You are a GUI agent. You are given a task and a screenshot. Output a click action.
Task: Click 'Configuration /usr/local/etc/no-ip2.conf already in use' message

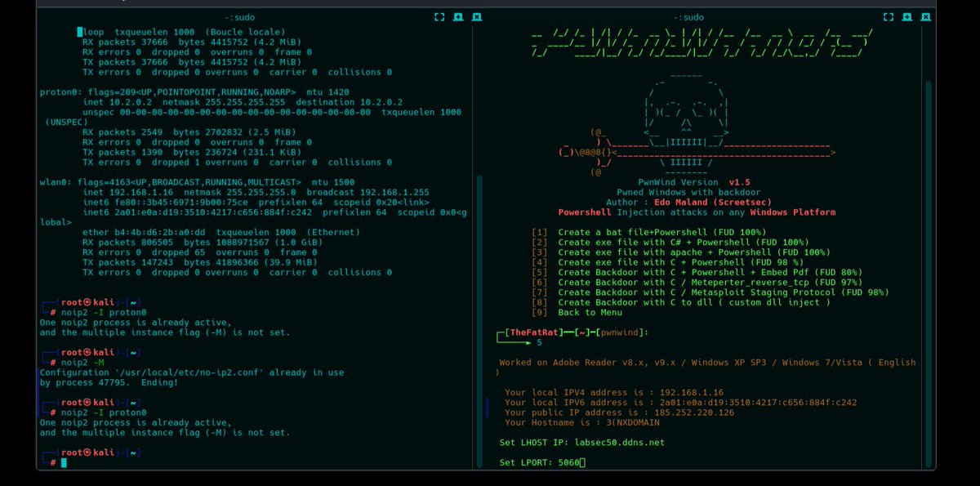pos(192,372)
